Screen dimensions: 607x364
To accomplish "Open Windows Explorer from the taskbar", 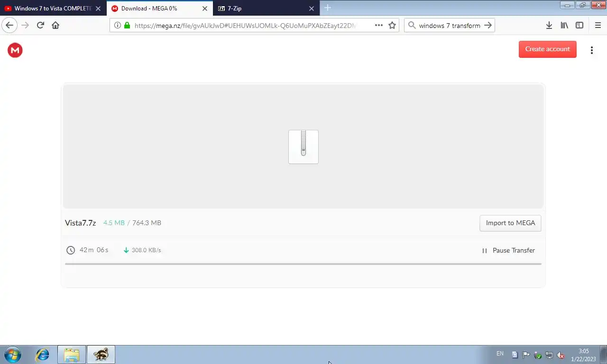I will [72, 355].
